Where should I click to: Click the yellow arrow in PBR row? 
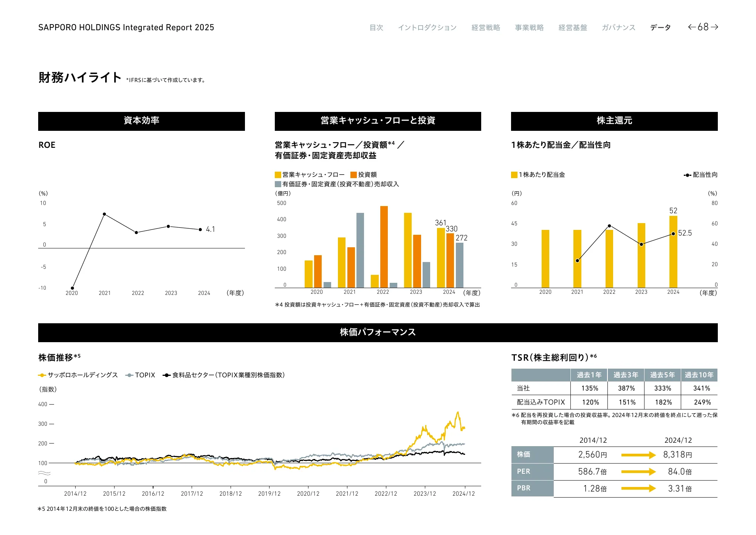(638, 488)
